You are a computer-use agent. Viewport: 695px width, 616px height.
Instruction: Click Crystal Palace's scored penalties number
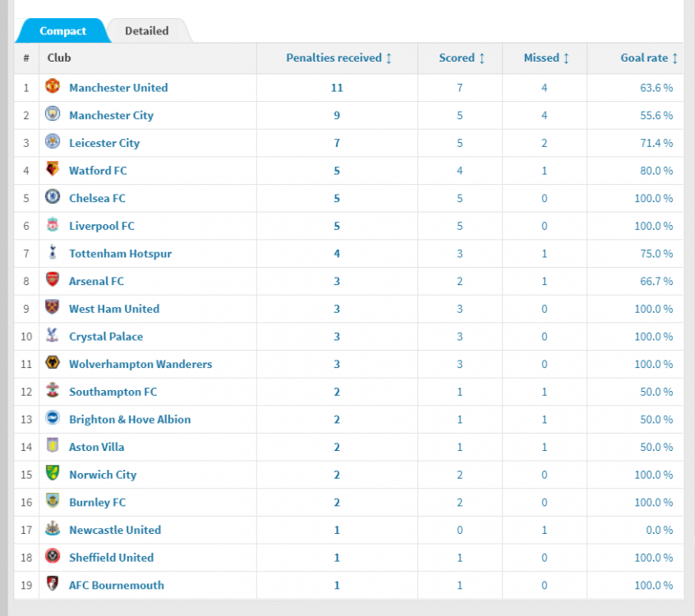point(460,337)
